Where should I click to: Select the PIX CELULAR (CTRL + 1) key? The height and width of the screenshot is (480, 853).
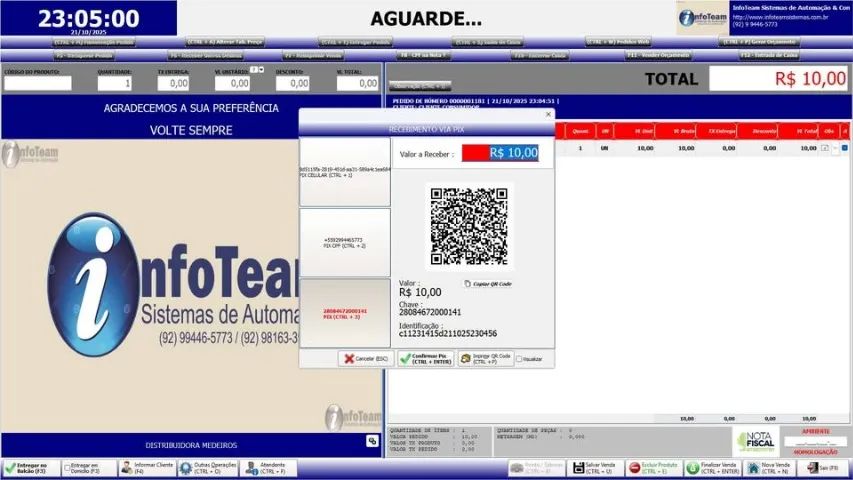pos(345,172)
